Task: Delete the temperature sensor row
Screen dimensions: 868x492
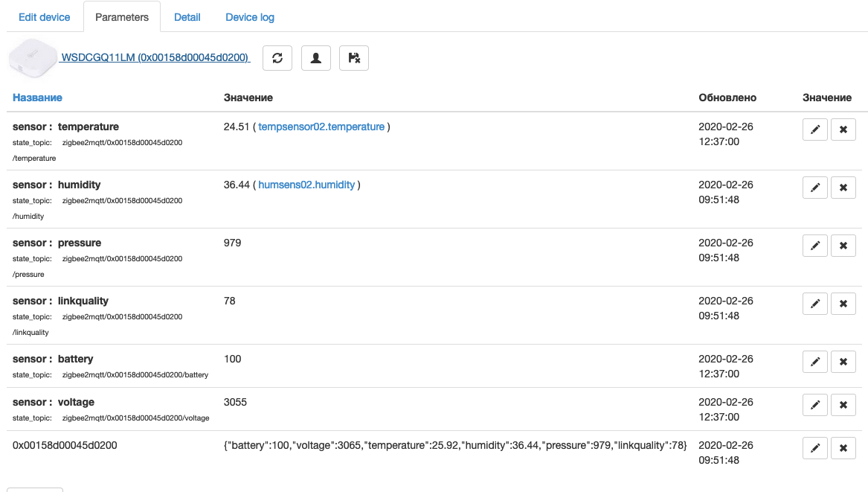Action: 843,130
